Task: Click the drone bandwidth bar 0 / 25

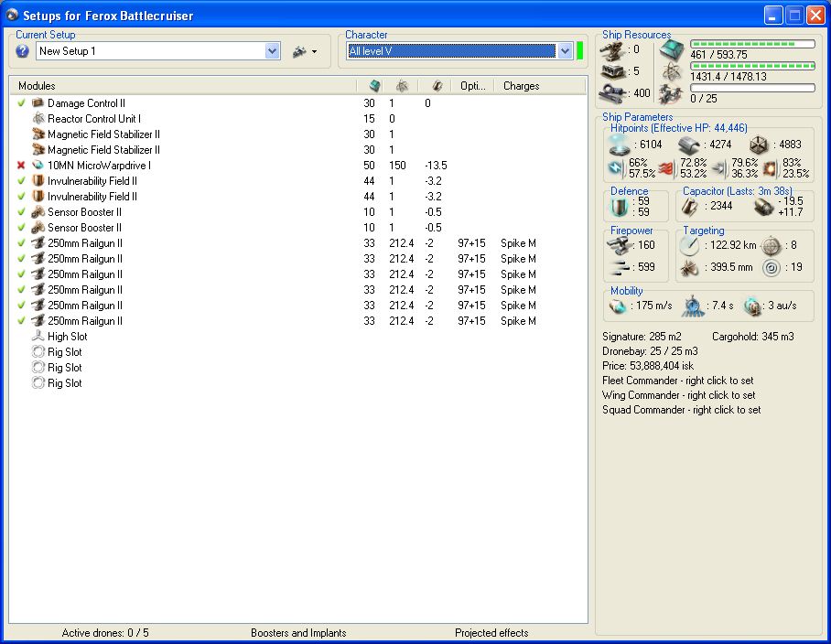Action: click(752, 88)
